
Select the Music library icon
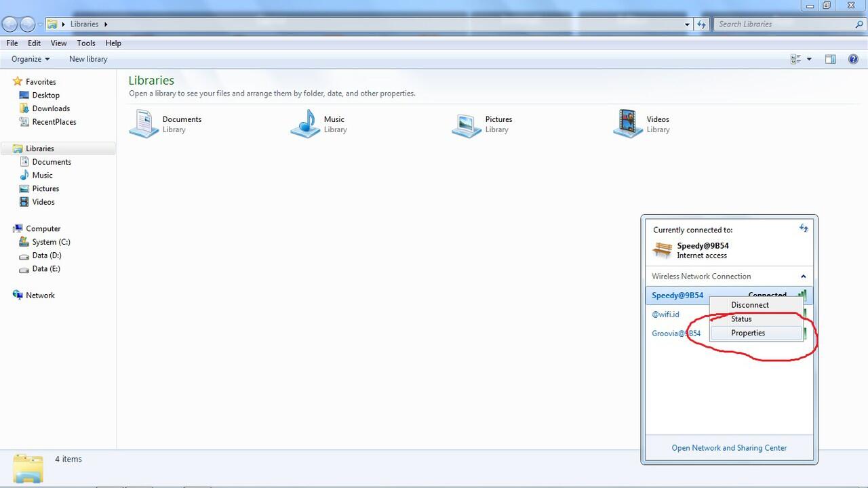coord(305,123)
